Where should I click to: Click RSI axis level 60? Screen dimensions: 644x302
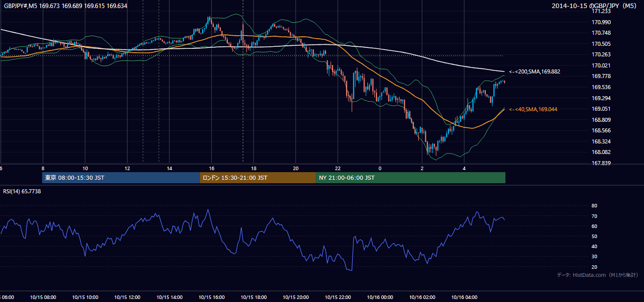coord(595,226)
